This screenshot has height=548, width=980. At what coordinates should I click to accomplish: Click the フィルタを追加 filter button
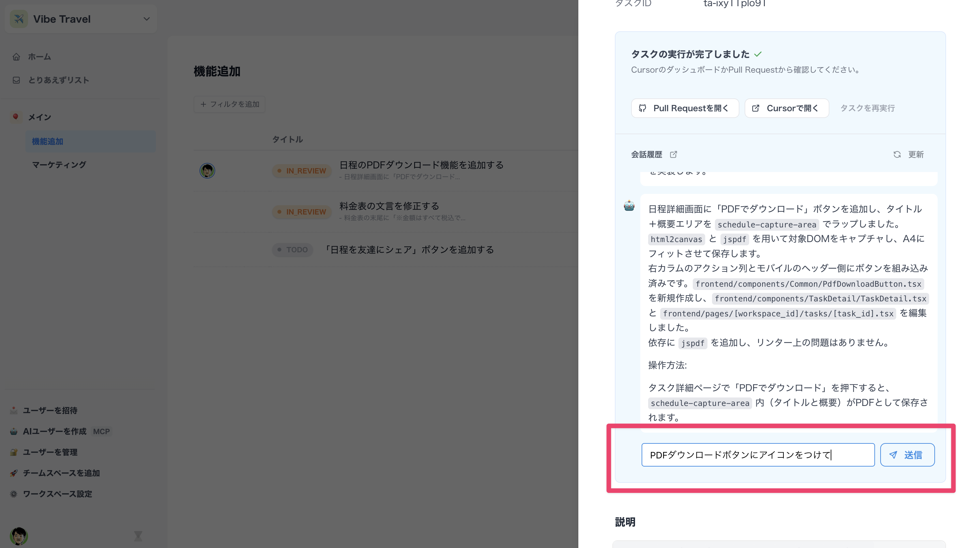click(x=230, y=104)
